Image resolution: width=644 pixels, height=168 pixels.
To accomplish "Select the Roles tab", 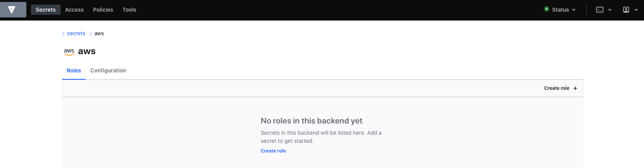I will tap(74, 70).
